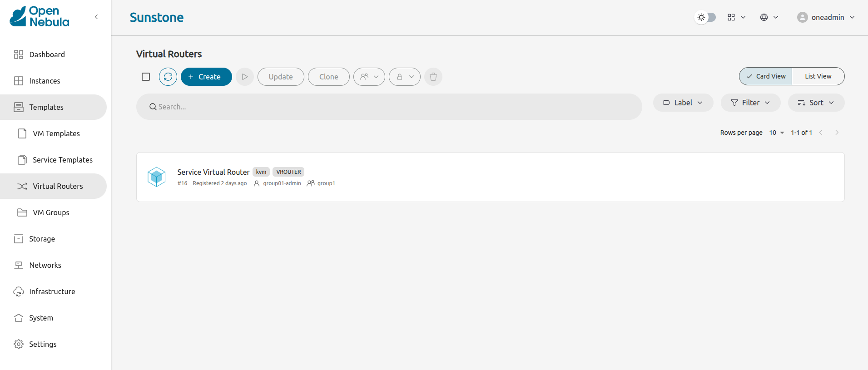Open the grid view selector icon

736,17
